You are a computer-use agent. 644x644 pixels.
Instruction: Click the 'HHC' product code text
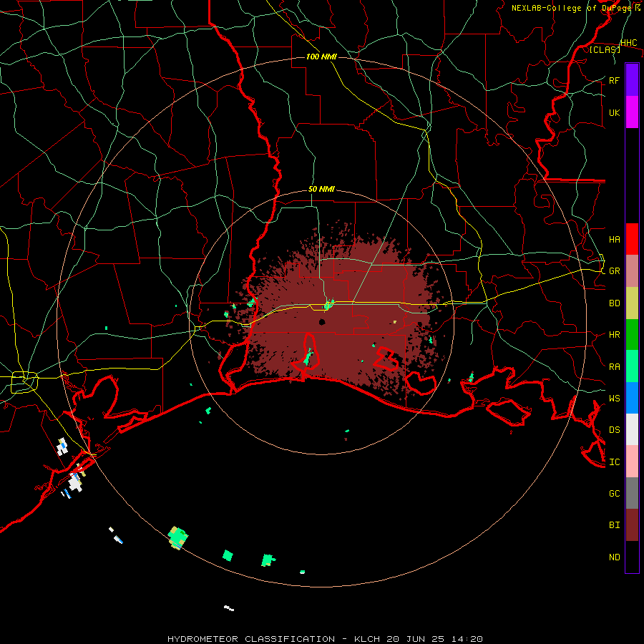(x=628, y=43)
